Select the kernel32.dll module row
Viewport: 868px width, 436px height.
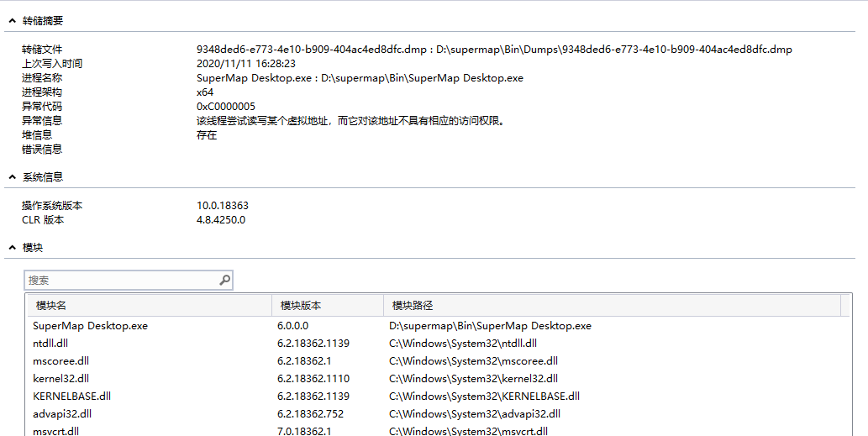438,379
